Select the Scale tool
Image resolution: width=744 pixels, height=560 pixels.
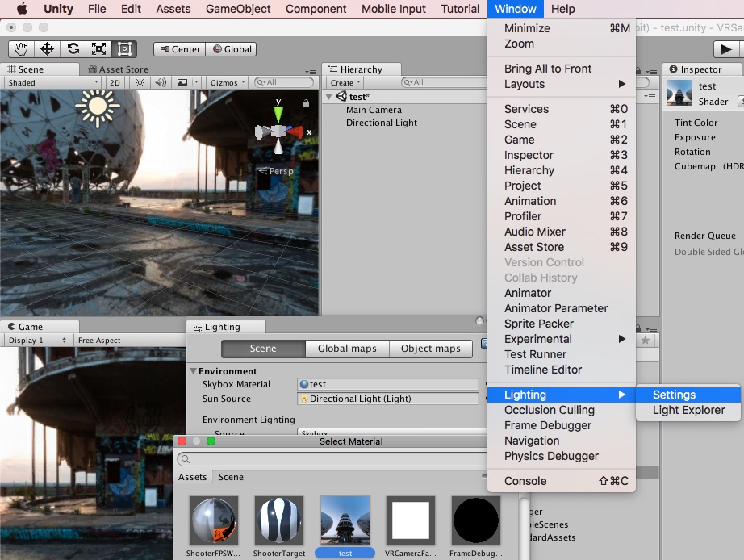coord(98,49)
